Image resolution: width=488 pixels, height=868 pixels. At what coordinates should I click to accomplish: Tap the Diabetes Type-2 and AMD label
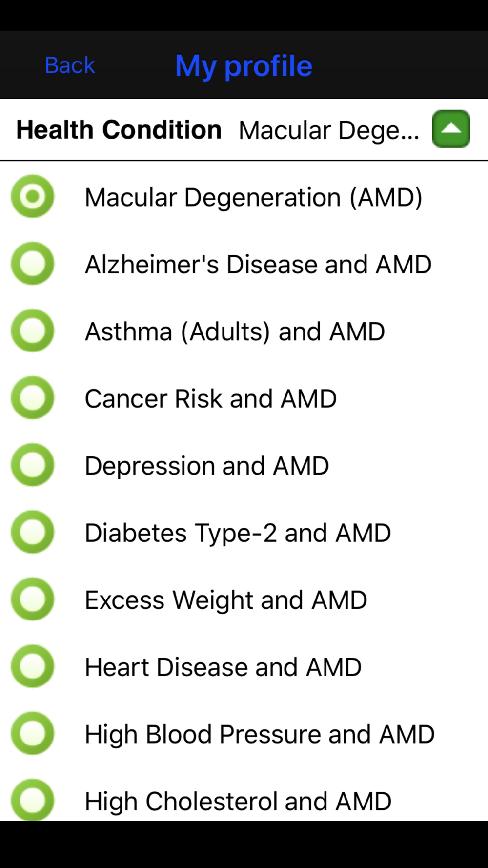point(238,533)
